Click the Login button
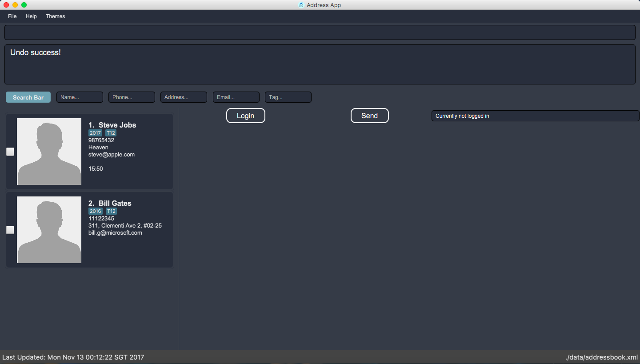Screen dimensions: 640x364 coord(245,116)
